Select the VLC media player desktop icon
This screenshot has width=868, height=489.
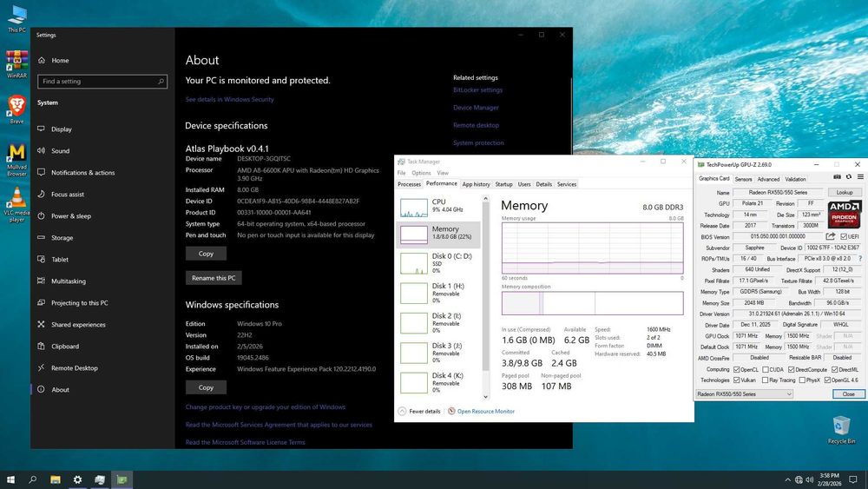coord(16,204)
